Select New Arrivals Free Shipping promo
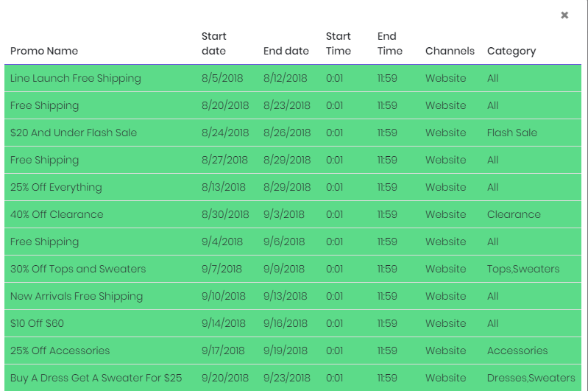The width and height of the screenshot is (588, 391). 77,296
